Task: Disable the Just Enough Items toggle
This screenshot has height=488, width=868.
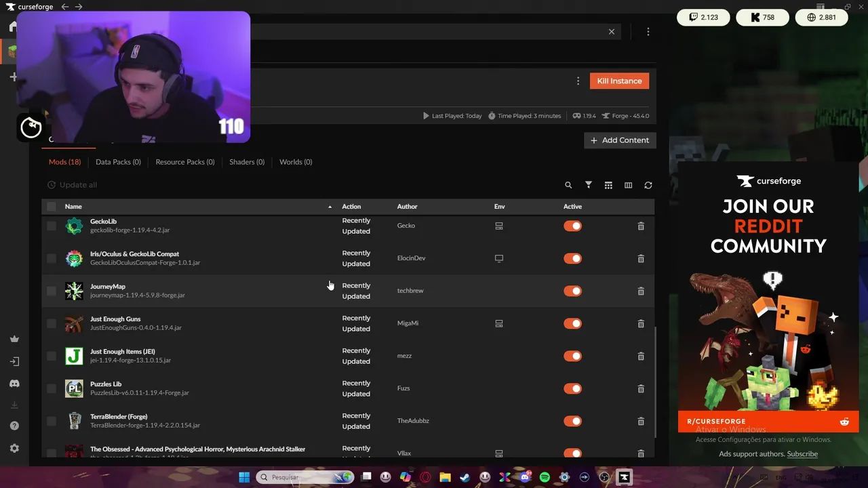Action: [x=572, y=356]
